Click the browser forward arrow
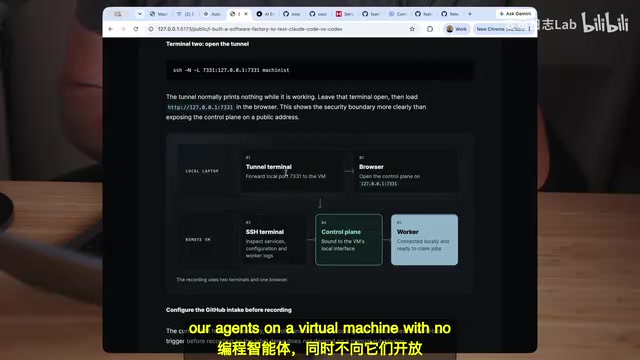 (123, 29)
